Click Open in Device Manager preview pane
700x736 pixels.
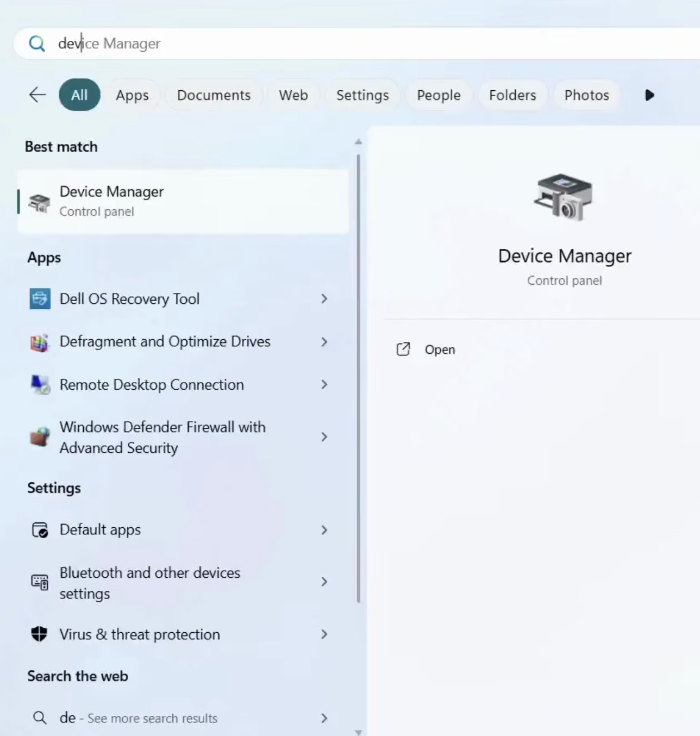tap(440, 350)
